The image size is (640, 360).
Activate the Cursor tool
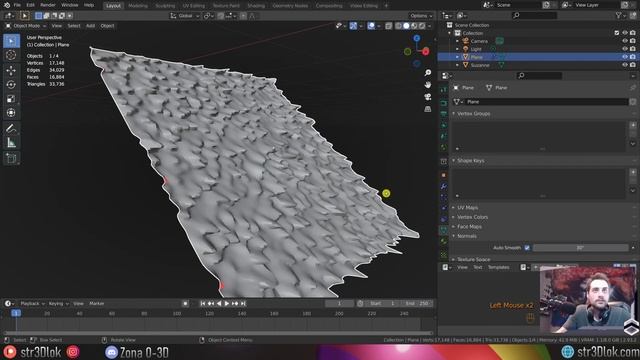coord(11,55)
